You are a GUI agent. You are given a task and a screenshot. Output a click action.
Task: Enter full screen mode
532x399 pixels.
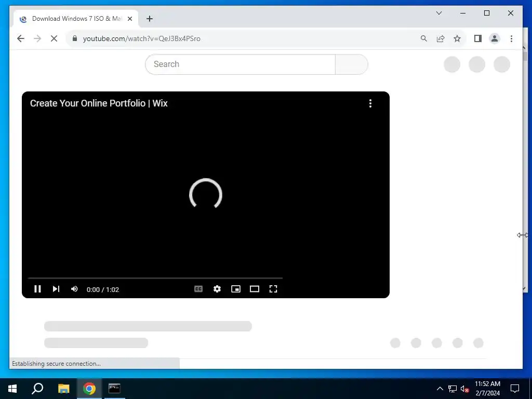[273, 289]
